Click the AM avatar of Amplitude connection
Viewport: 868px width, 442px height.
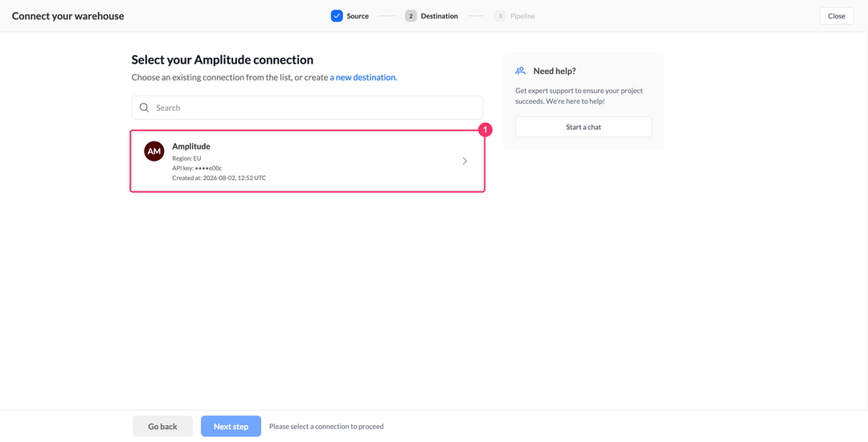[x=154, y=151]
